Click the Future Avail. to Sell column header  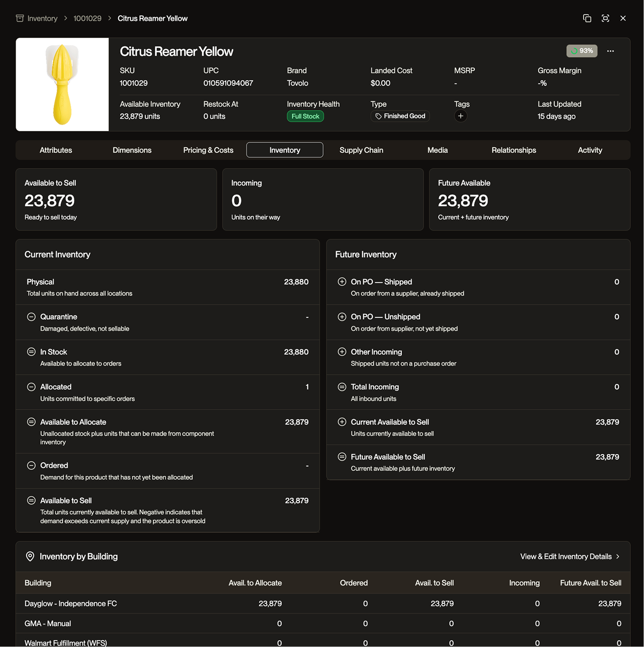click(591, 583)
